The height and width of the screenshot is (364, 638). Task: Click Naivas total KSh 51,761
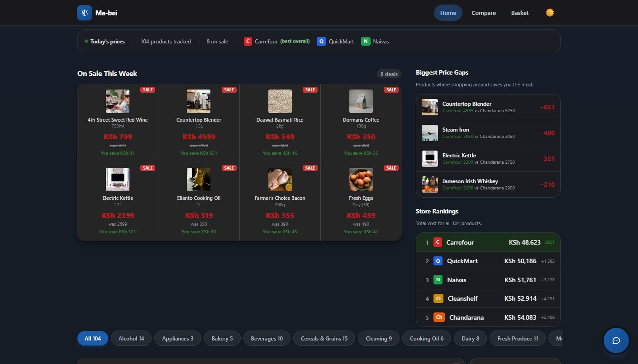(520, 280)
